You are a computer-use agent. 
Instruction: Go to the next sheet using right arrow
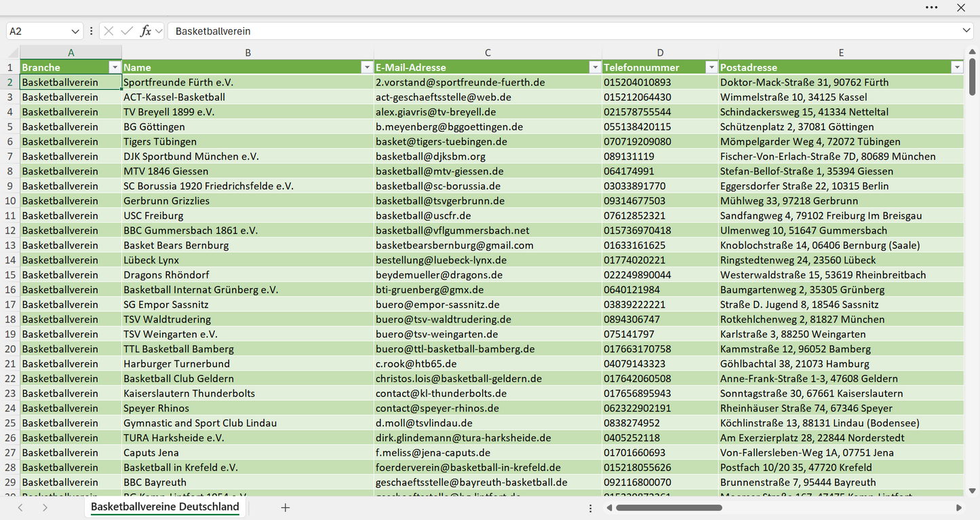tap(45, 507)
